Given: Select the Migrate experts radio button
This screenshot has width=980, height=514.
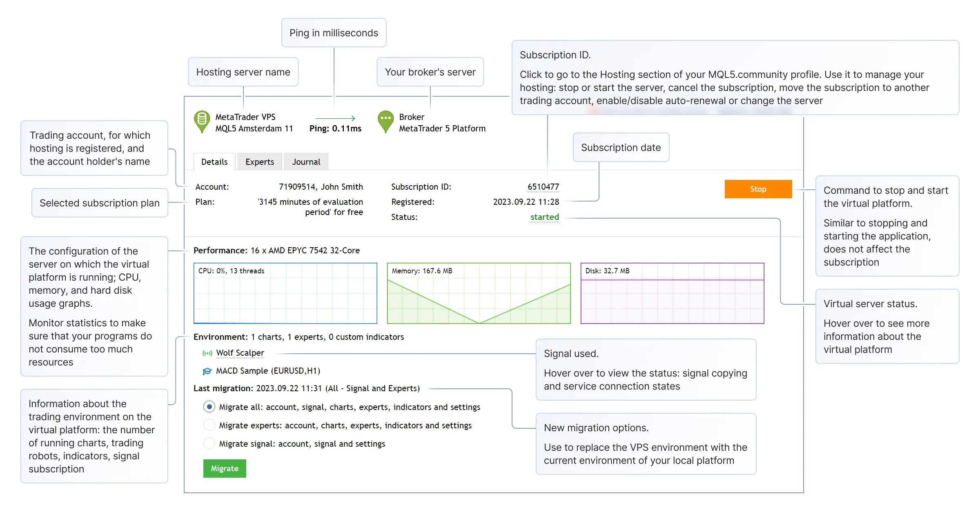Looking at the screenshot, I should click(x=209, y=425).
